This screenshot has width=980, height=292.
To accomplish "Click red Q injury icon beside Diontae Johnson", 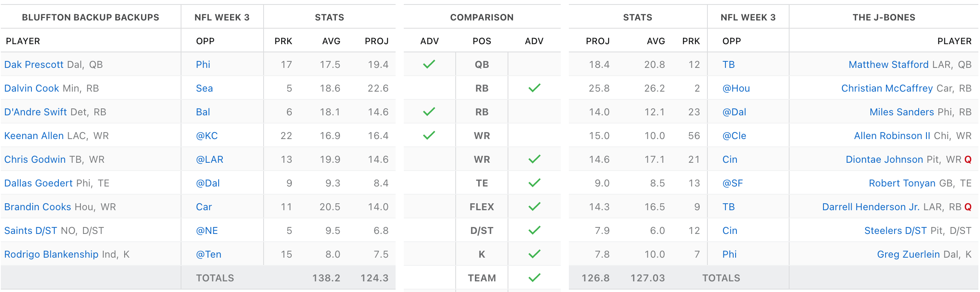I will (x=968, y=159).
